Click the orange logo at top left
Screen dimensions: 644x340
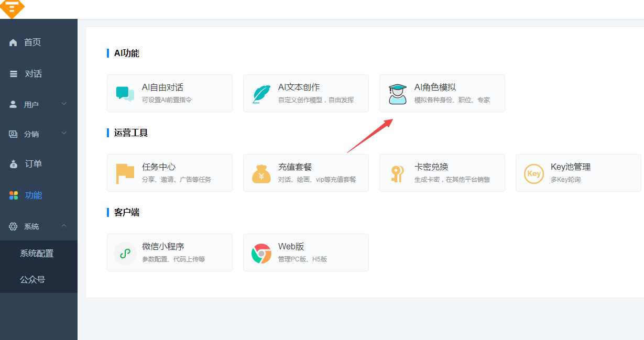point(12,8)
